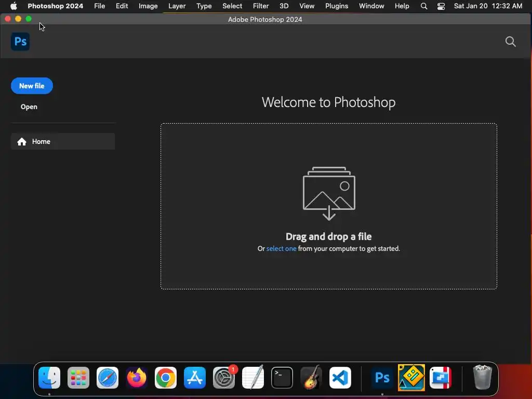Screen dimensions: 532x399
Task: Open the File menu
Action: coord(99,6)
